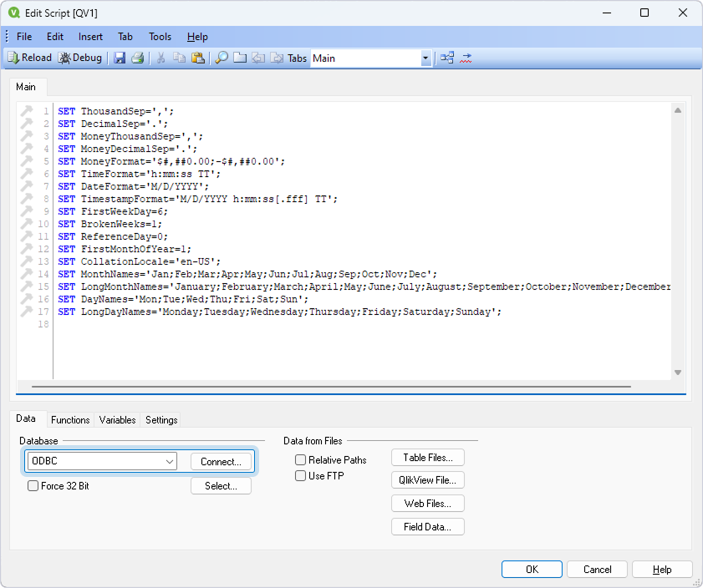Click the syntax check icon with red squiggle
This screenshot has width=703, height=588.
pos(466,58)
